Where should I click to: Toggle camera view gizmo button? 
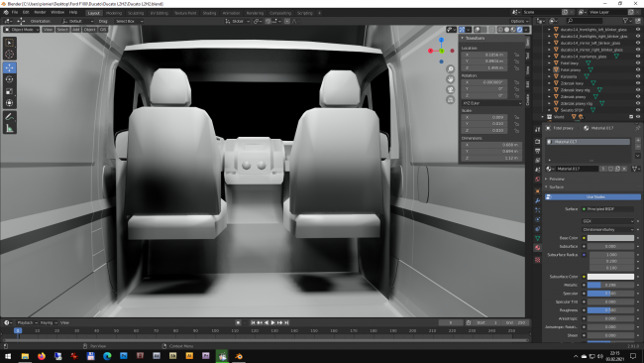[x=450, y=89]
